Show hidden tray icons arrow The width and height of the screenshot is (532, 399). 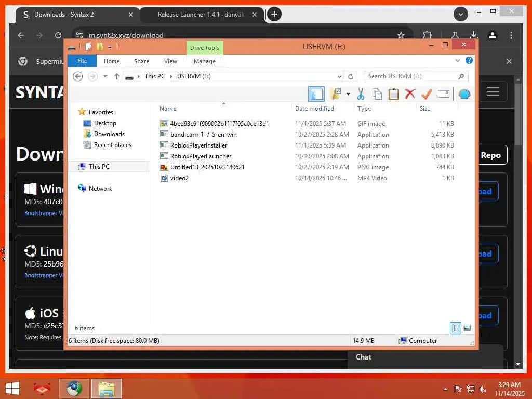coord(445,389)
